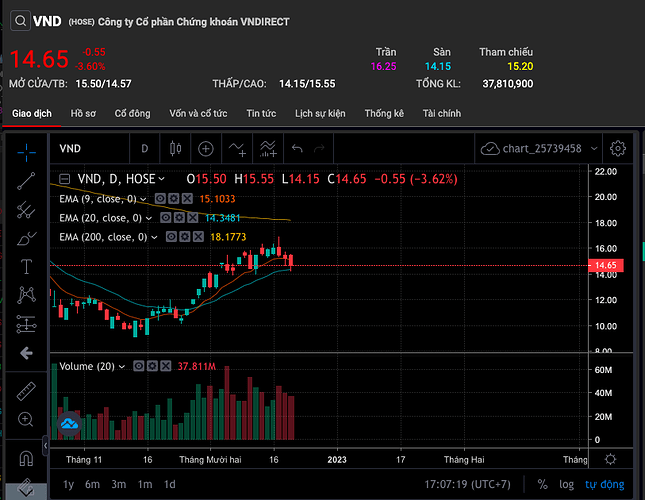This screenshot has height=500, width=645.
Task: Select the text annotation tool
Action: pyautogui.click(x=26, y=266)
